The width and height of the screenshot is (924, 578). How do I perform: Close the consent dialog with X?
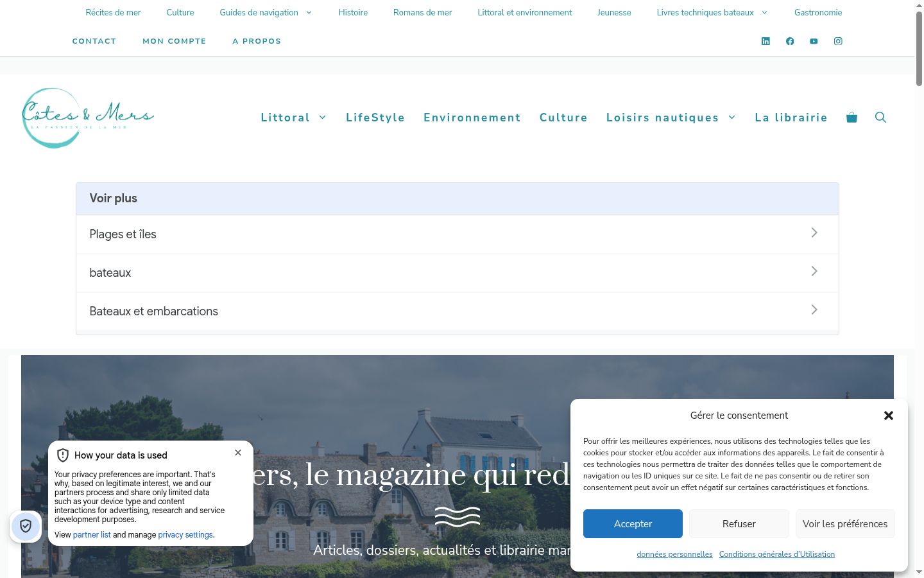[x=889, y=416]
